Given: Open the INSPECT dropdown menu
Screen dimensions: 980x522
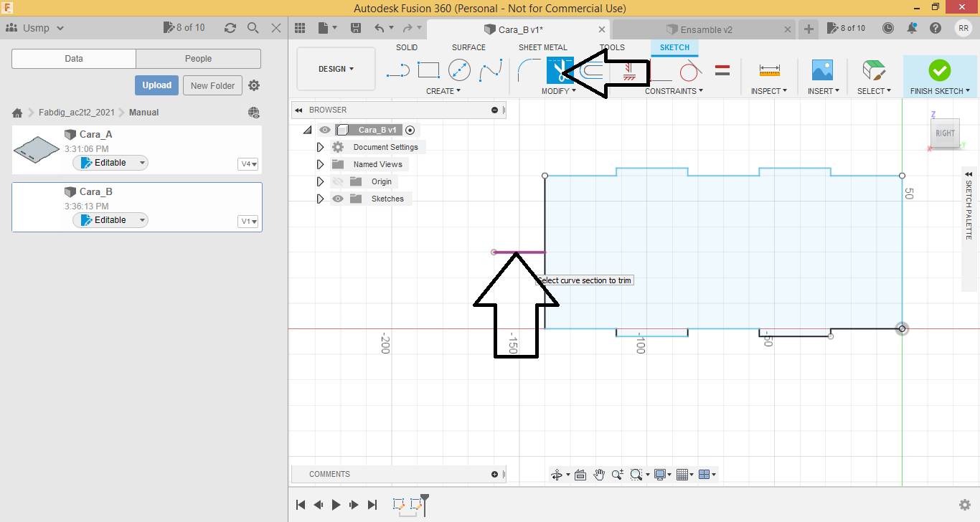Looking at the screenshot, I should click(769, 91).
